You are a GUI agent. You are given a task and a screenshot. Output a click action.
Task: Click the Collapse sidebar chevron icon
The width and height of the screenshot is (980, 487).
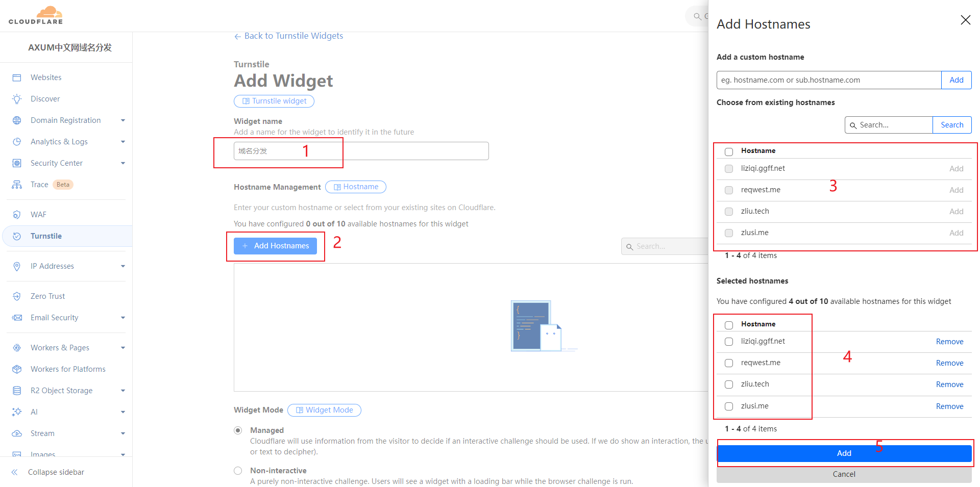point(15,472)
